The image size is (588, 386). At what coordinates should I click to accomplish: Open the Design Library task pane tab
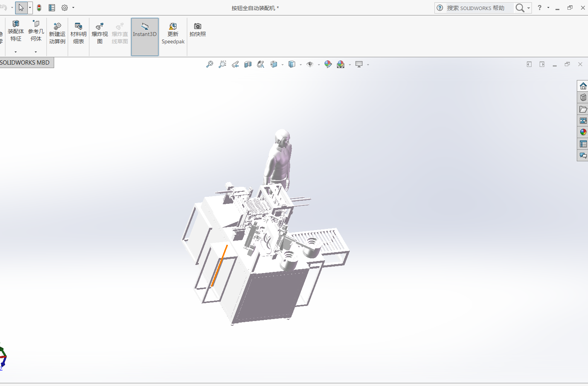583,97
